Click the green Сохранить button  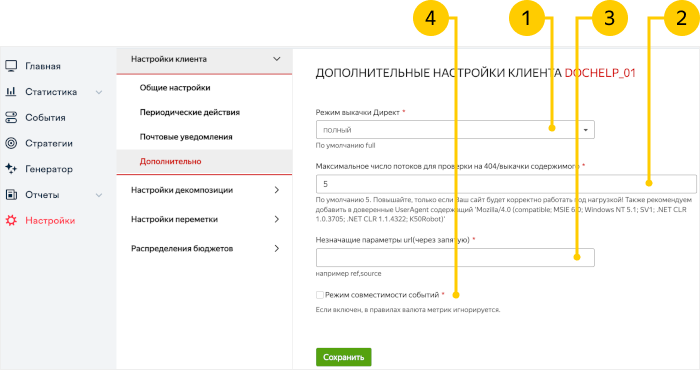344,357
